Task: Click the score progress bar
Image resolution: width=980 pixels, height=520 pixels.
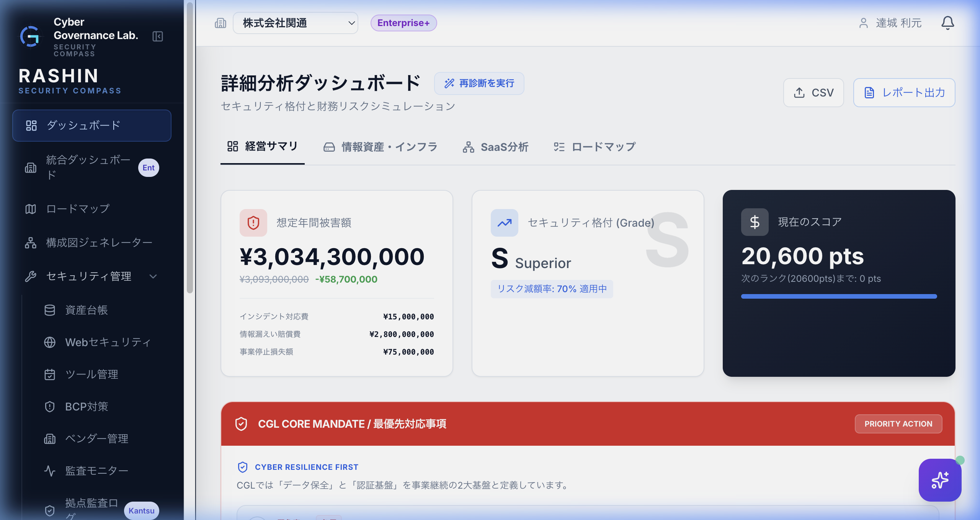Action: tap(839, 296)
